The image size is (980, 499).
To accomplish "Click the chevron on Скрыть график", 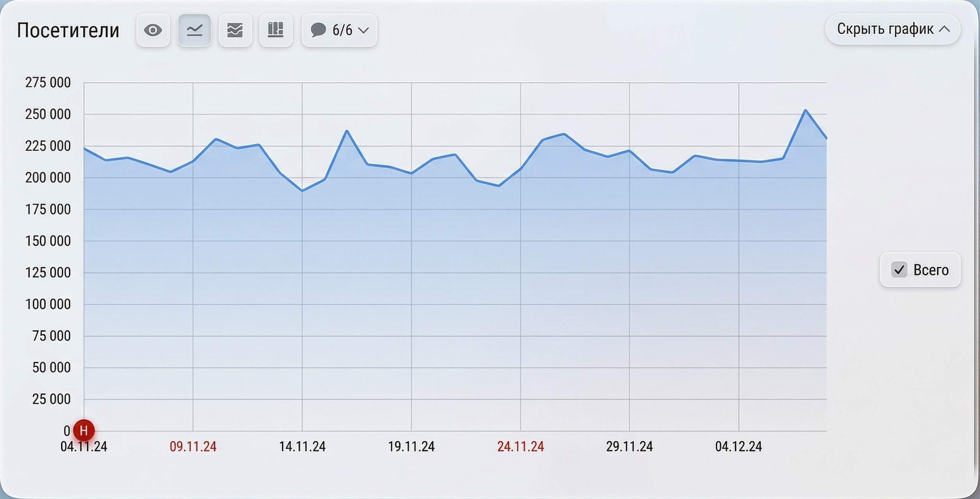I will (944, 29).
